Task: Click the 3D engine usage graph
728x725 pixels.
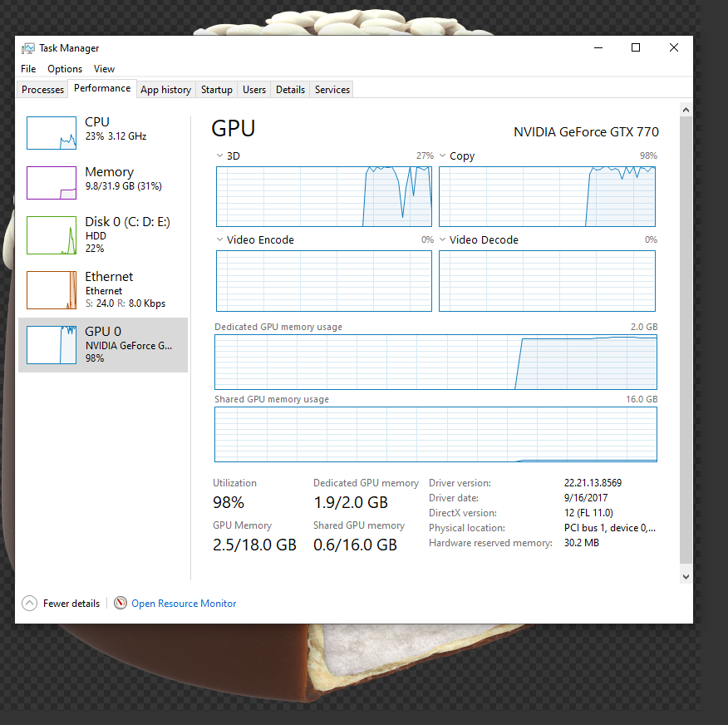Action: 324,196
